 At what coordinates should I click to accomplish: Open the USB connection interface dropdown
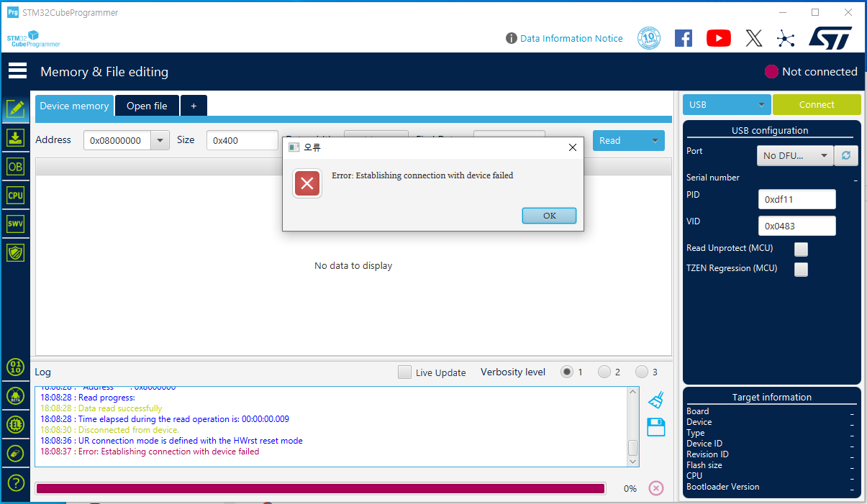tap(727, 104)
